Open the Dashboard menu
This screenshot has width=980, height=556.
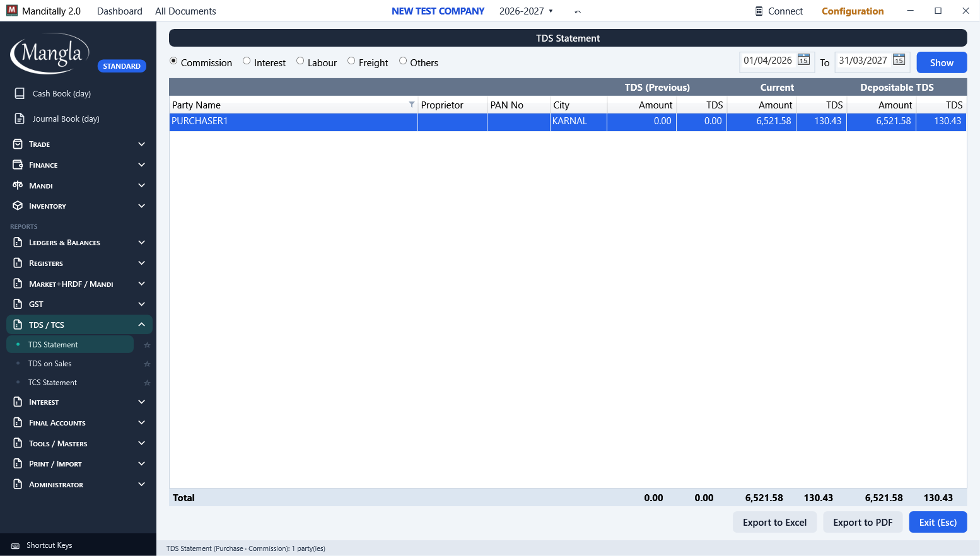coord(120,11)
